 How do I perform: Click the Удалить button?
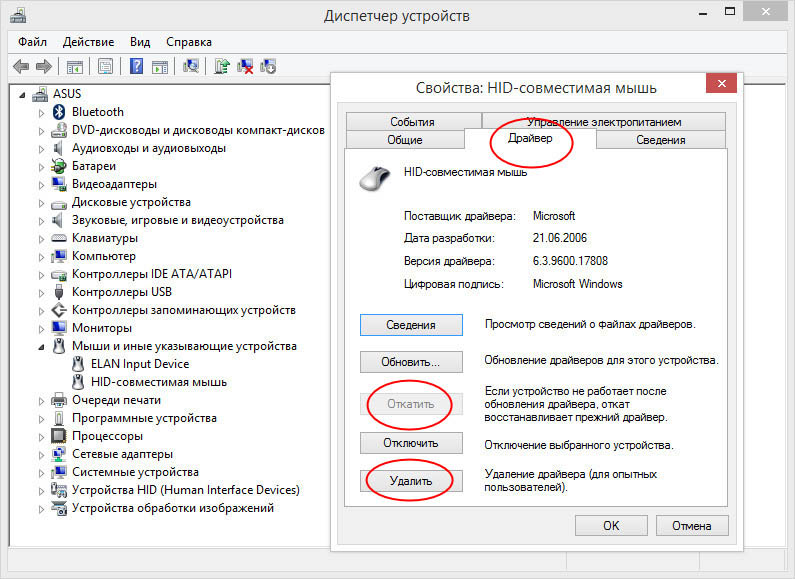click(411, 481)
